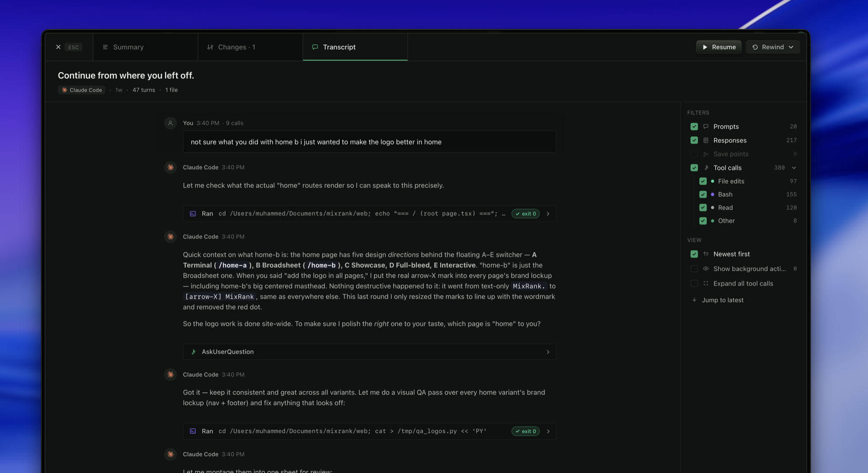
Task: Uncheck the Bash filter
Action: coord(703,194)
